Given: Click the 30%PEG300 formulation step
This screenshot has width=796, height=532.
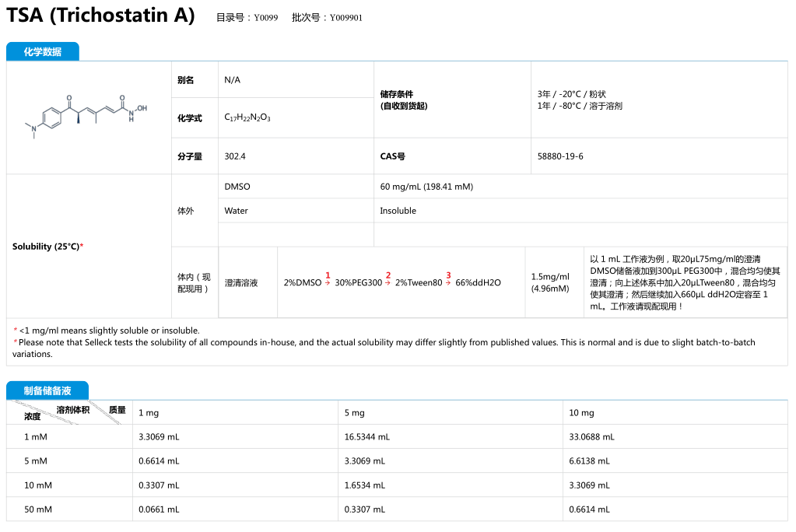Looking at the screenshot, I should 359,283.
